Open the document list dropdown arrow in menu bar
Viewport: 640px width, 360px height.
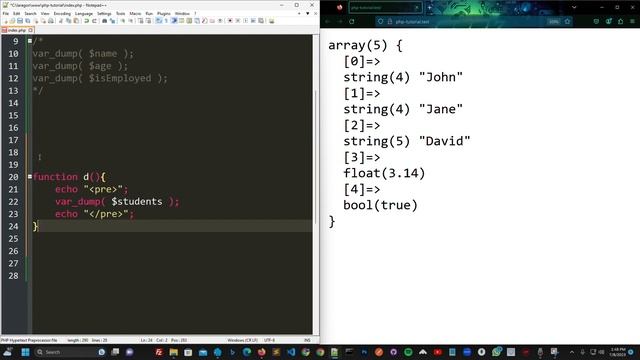307,13
